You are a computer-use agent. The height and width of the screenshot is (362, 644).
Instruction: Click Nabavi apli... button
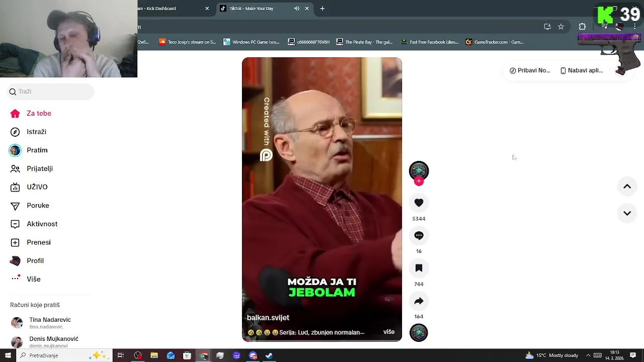[582, 70]
